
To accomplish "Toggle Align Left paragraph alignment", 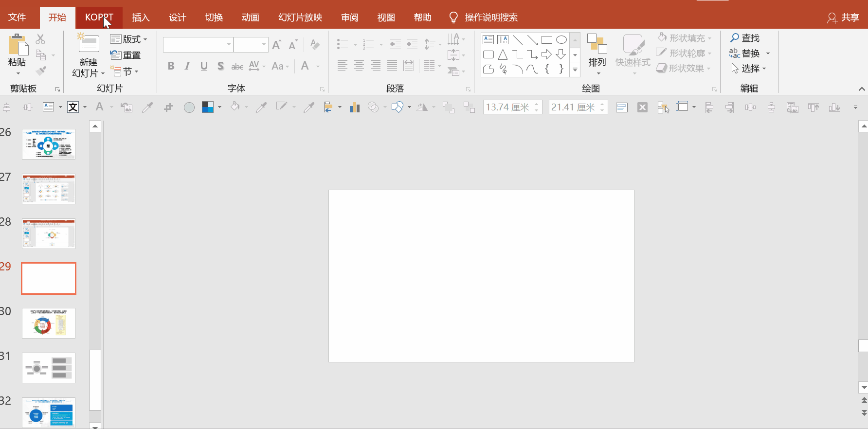I will point(343,66).
